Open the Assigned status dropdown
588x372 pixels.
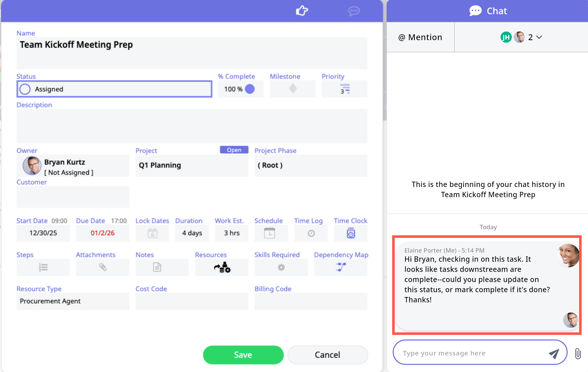pos(114,89)
